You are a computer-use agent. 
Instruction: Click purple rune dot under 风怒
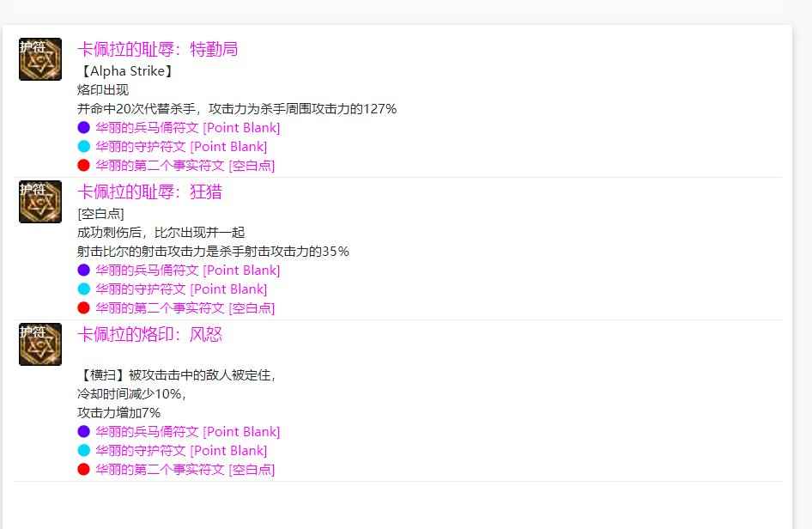click(83, 432)
